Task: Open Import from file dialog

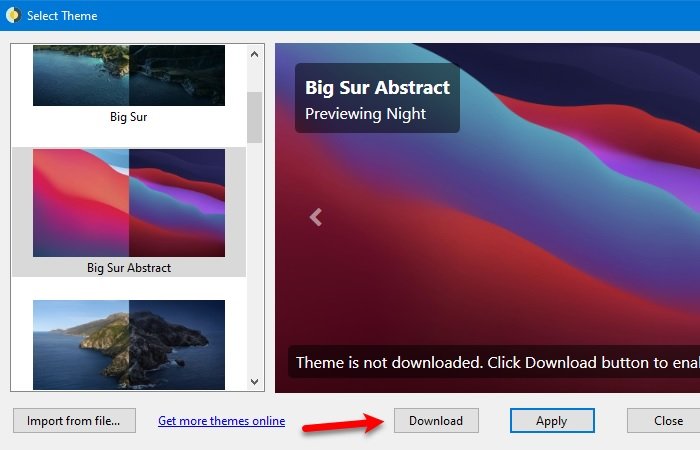Action: pos(74,421)
